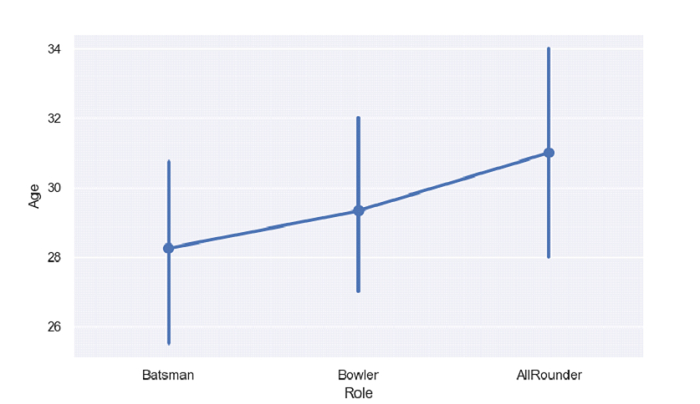Click the bottom end of Batsman error bar
The image size is (700, 404).
(168, 343)
